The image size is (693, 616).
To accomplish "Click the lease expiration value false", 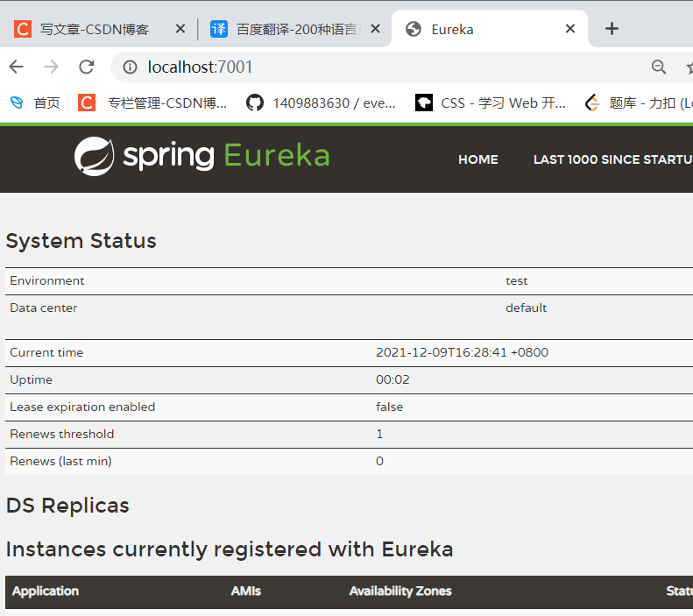I will 389,407.
